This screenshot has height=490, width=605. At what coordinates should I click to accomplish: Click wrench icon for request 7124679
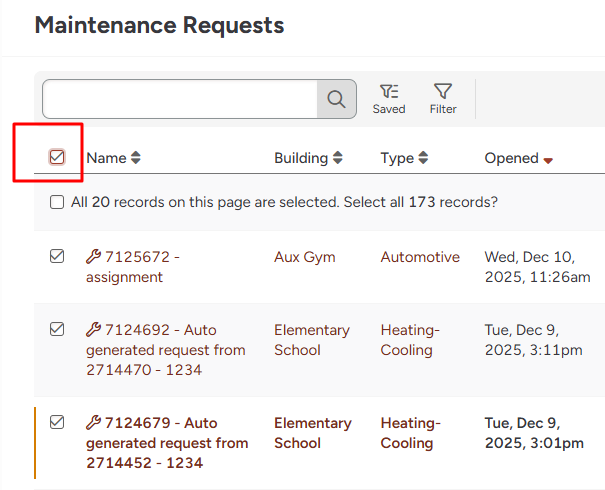(93, 423)
